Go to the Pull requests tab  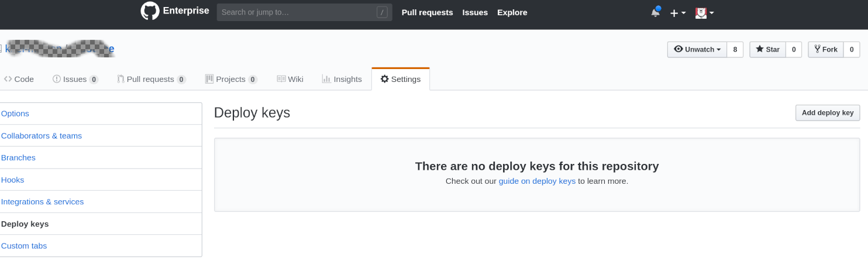click(x=151, y=79)
